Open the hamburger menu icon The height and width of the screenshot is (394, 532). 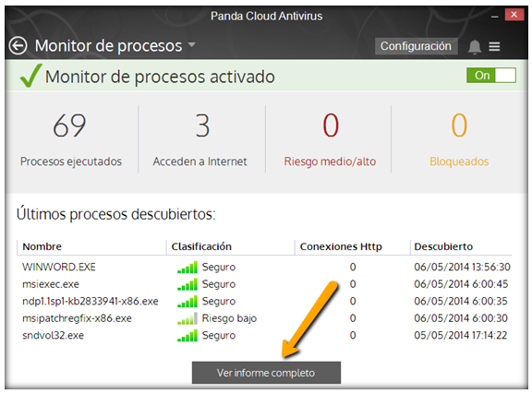494,46
